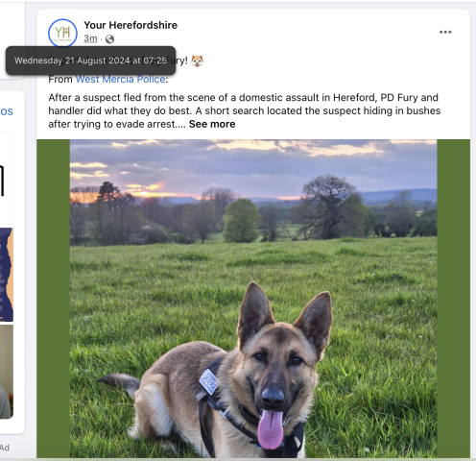476x461 pixels.
Task: Click the 3m post timestamp
Action: tap(90, 38)
